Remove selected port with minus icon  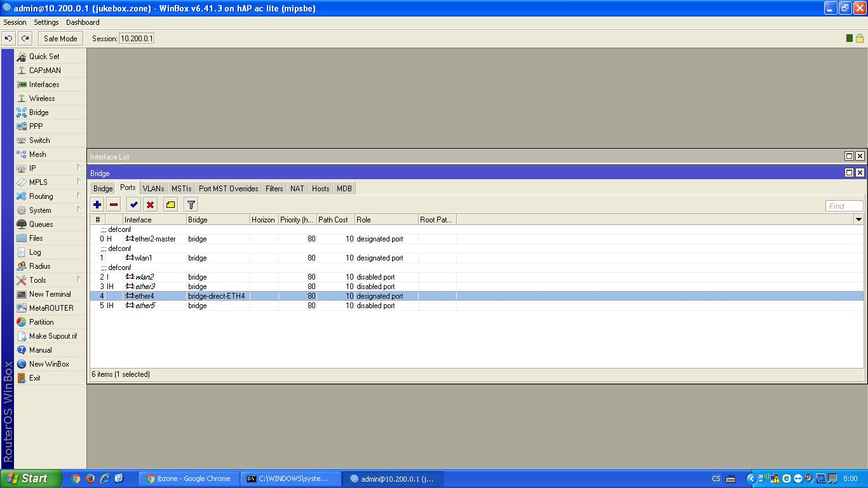pyautogui.click(x=114, y=205)
